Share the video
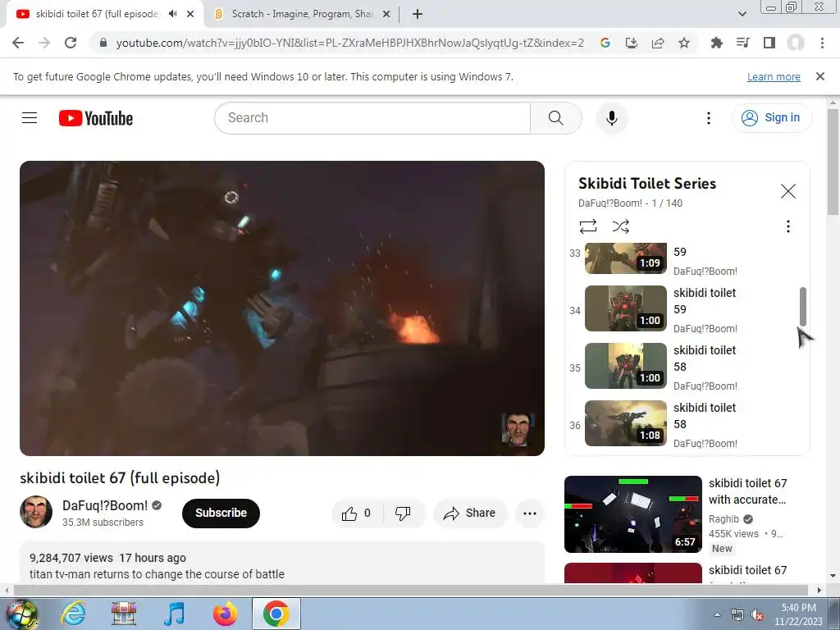This screenshot has height=630, width=840. point(470,514)
